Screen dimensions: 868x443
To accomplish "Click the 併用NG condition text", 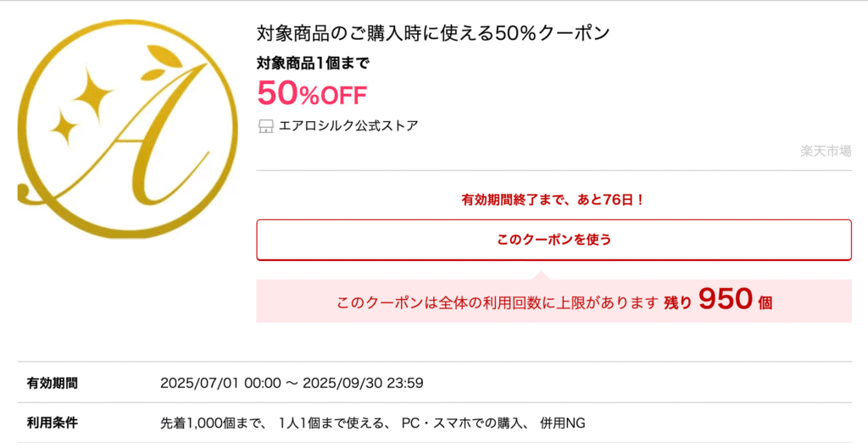I will [562, 424].
